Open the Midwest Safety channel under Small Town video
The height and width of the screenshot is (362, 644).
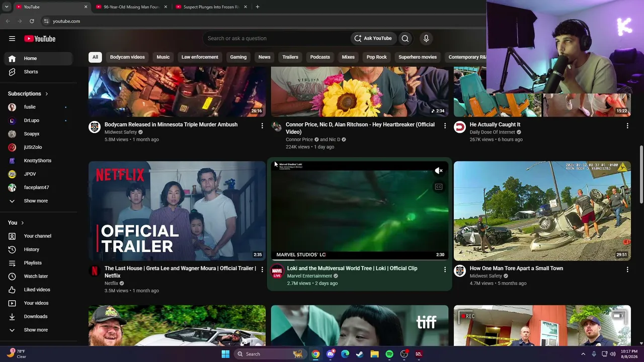click(x=486, y=276)
